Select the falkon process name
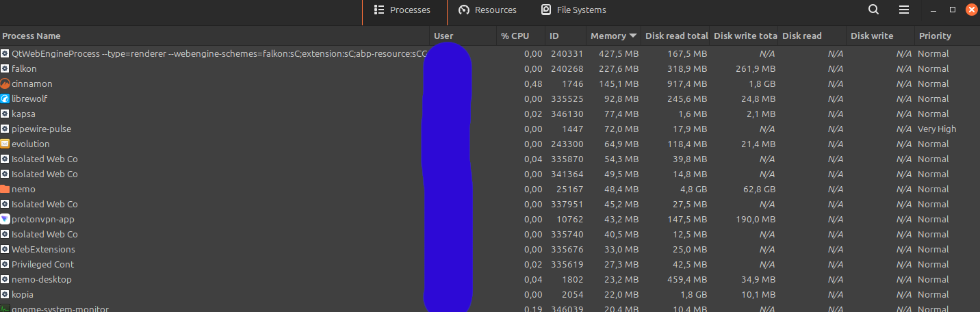 24,68
